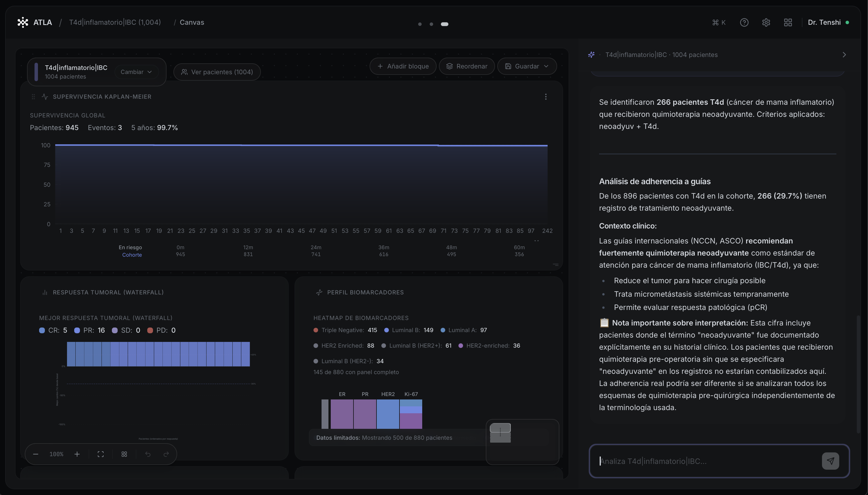Toggle the Luminal A legend item
This screenshot has width=868, height=495.
point(464,330)
